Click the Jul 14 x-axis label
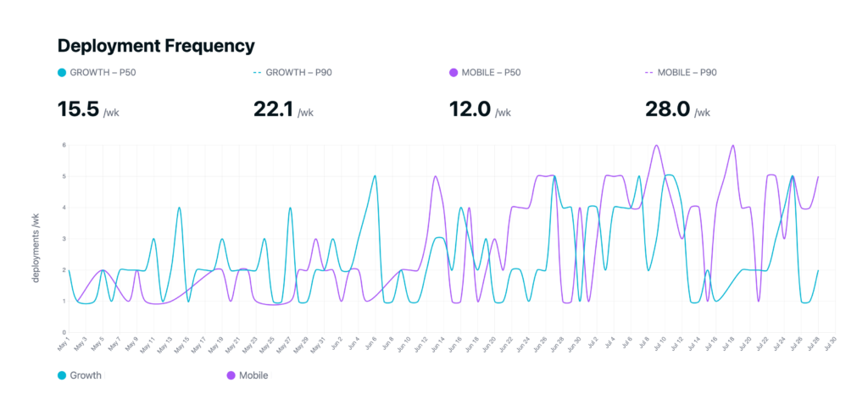This screenshot has height=416, width=868. point(694,343)
